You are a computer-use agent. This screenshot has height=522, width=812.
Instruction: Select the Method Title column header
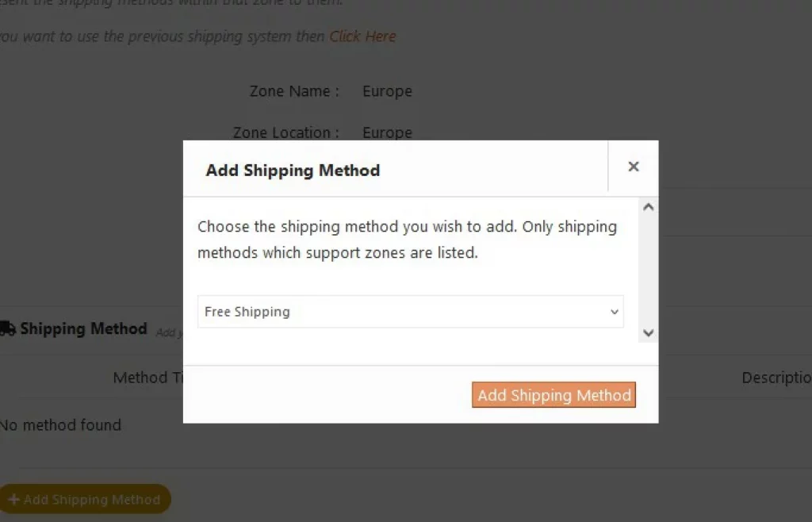coord(148,378)
